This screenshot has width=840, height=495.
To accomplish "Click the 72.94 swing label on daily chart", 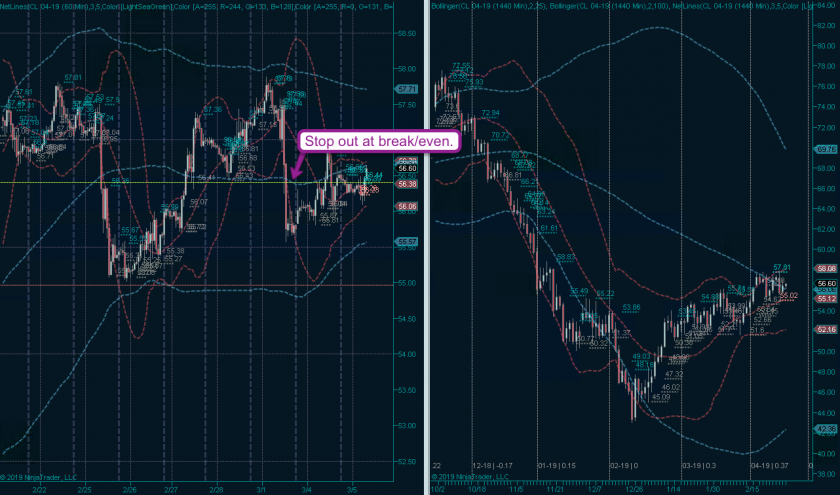I will [490, 113].
